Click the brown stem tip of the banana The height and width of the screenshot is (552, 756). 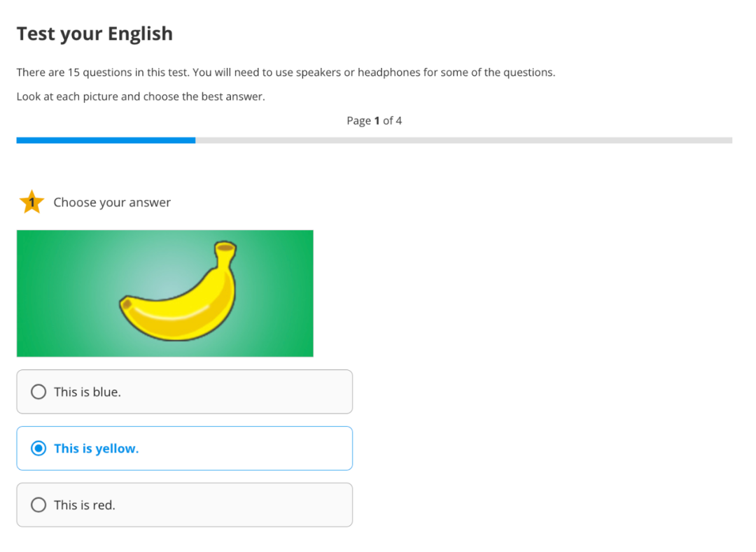(225, 248)
